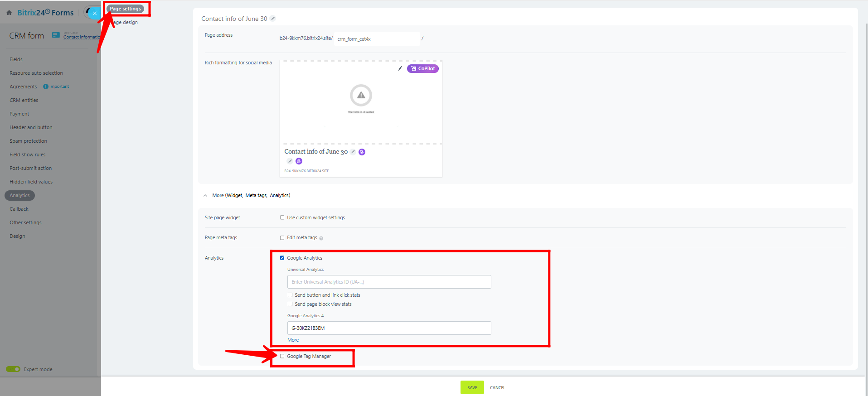This screenshot has height=396, width=868.
Task: Click the crm_form_cet4x page address field
Action: [x=377, y=39]
